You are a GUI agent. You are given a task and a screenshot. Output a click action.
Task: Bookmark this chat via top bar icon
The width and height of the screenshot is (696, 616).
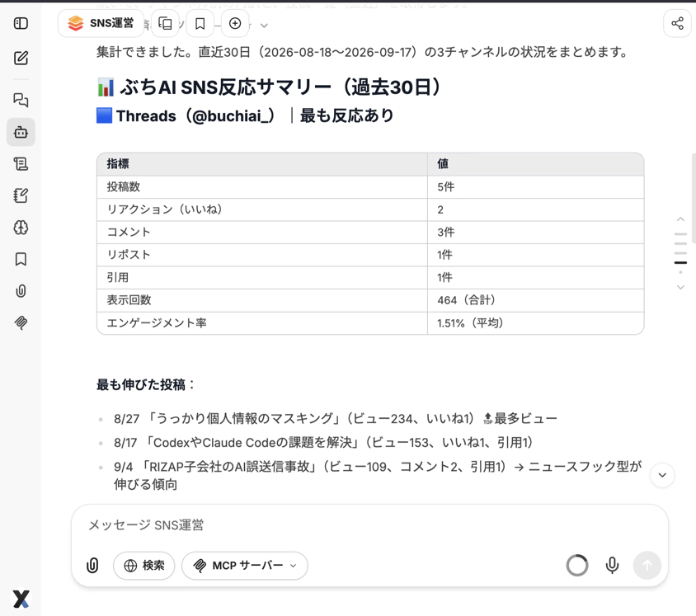(x=200, y=23)
